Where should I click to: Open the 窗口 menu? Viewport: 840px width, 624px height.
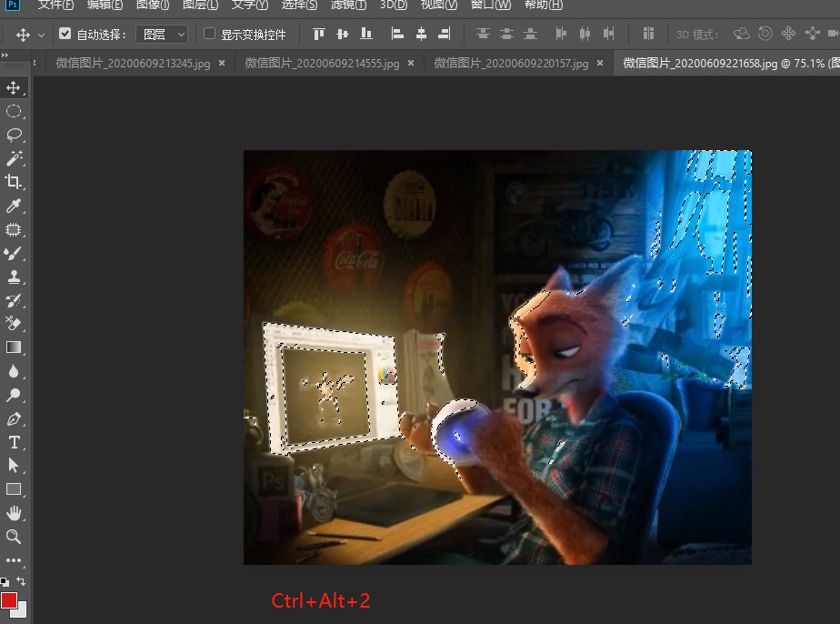coord(491,5)
